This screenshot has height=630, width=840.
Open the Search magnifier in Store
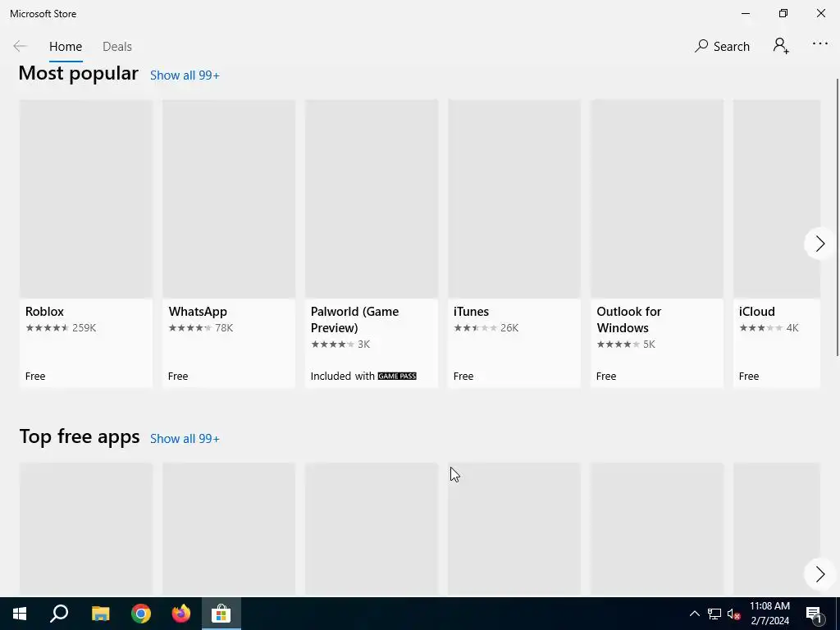point(722,47)
